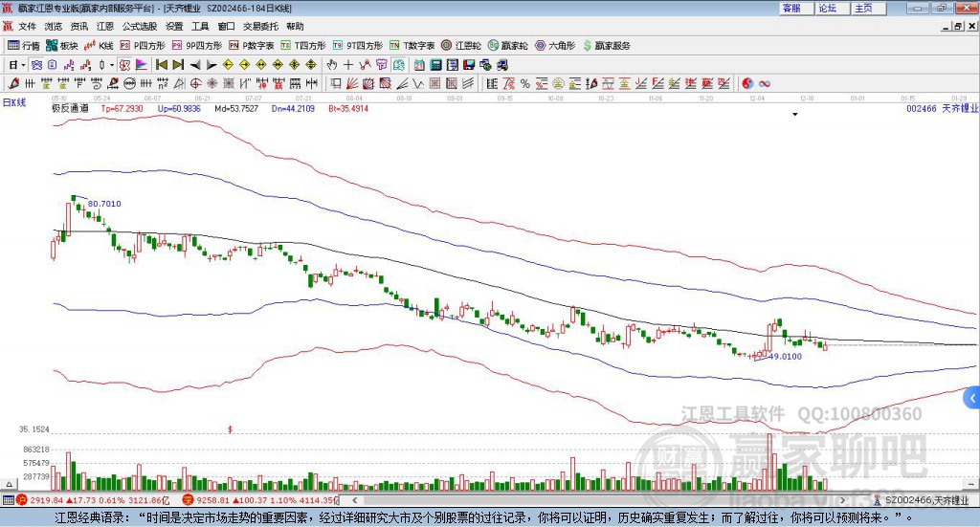Screen dimensions: 980x527
Task: Open the 江恩轮 Gann wheel
Action: pos(461,46)
